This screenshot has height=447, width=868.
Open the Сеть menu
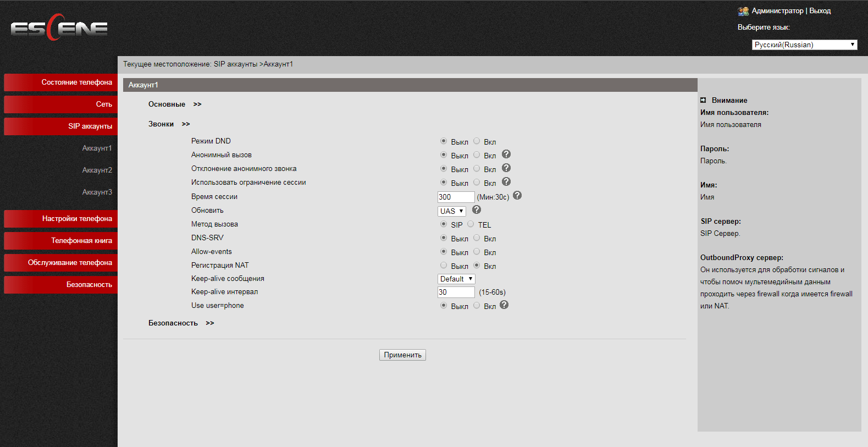60,104
